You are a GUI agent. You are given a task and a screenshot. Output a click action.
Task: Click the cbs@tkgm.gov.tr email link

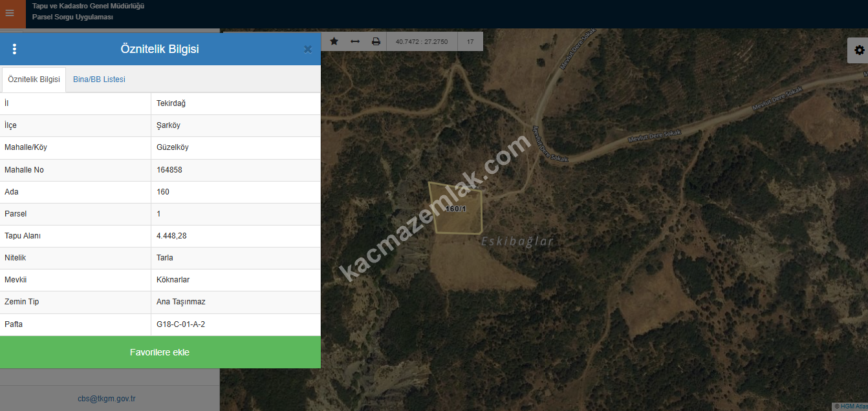click(x=107, y=399)
